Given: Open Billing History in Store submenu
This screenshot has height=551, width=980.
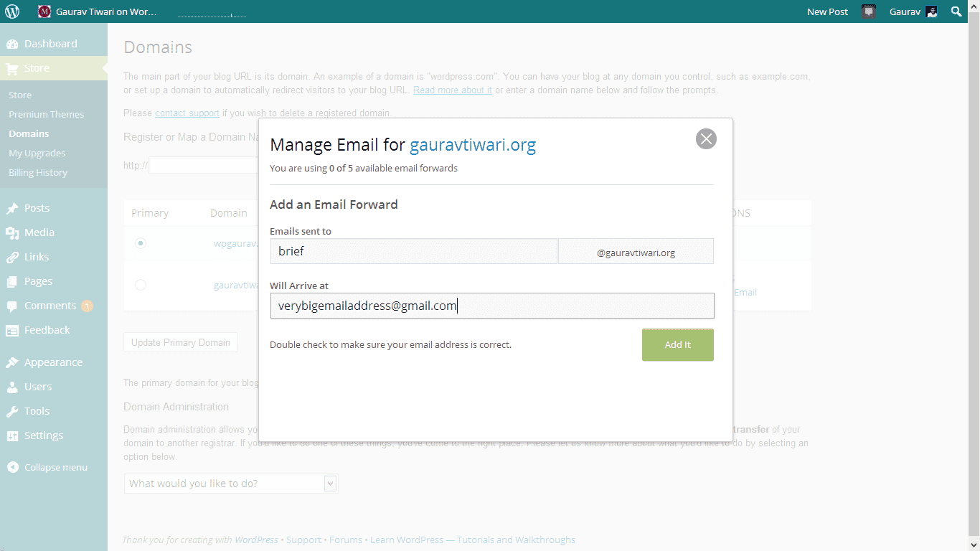Looking at the screenshot, I should [38, 172].
